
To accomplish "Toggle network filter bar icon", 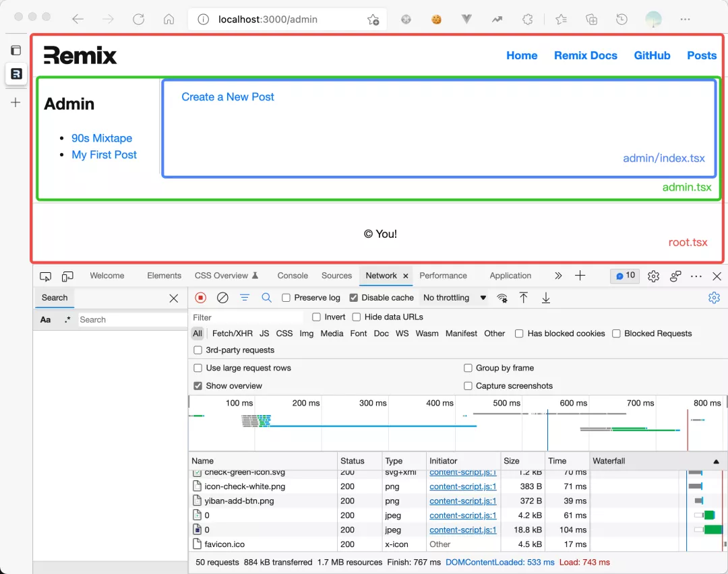I will coord(244,297).
